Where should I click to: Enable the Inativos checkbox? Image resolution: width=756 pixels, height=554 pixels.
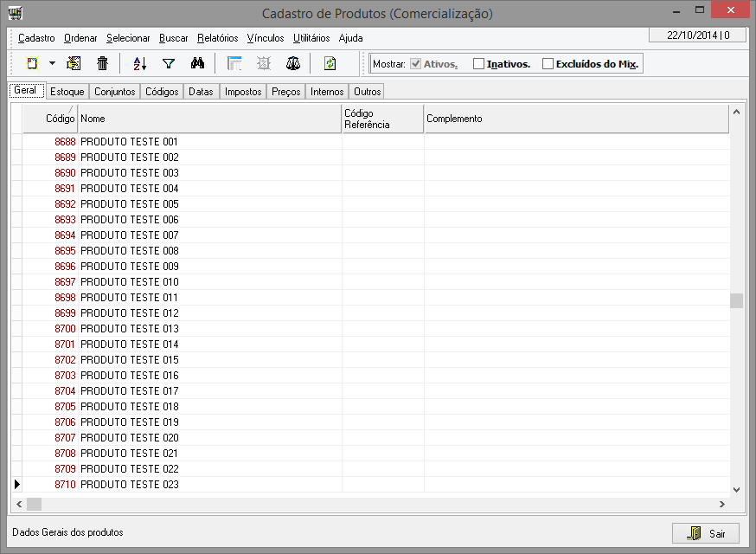coord(479,64)
